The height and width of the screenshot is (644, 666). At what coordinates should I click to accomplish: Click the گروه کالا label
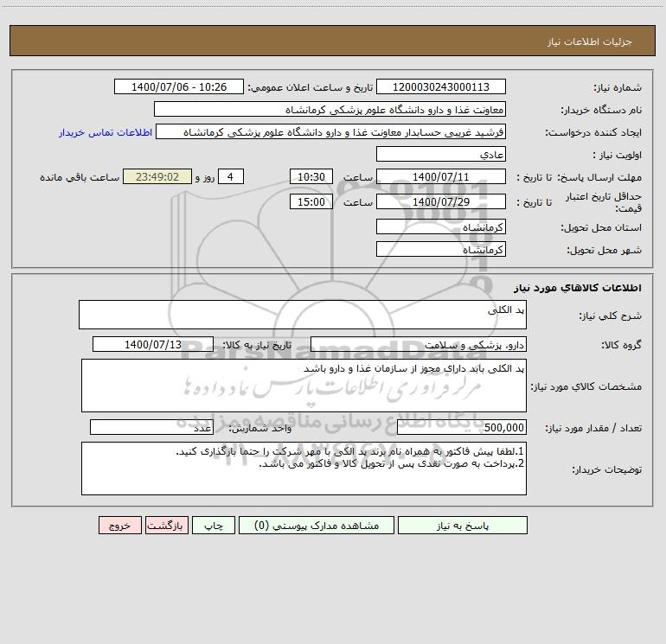[621, 345]
